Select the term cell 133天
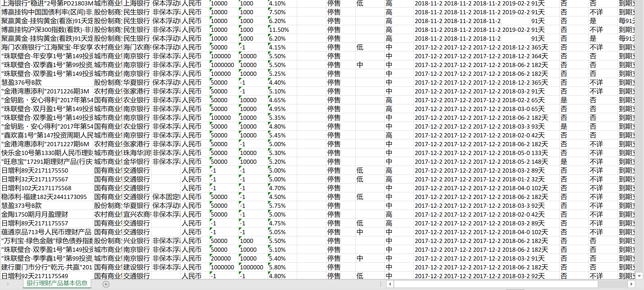This screenshot has height=290, width=644. (x=545, y=153)
